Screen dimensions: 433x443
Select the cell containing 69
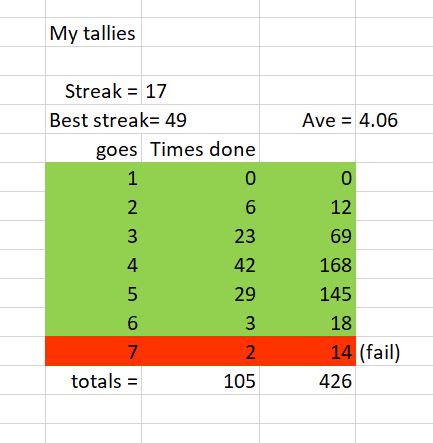(308, 235)
